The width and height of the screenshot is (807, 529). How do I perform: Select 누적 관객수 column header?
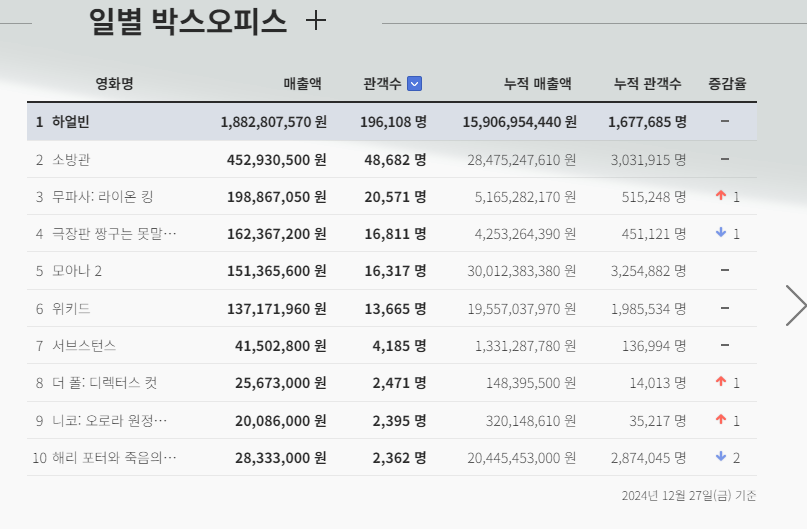(647, 83)
